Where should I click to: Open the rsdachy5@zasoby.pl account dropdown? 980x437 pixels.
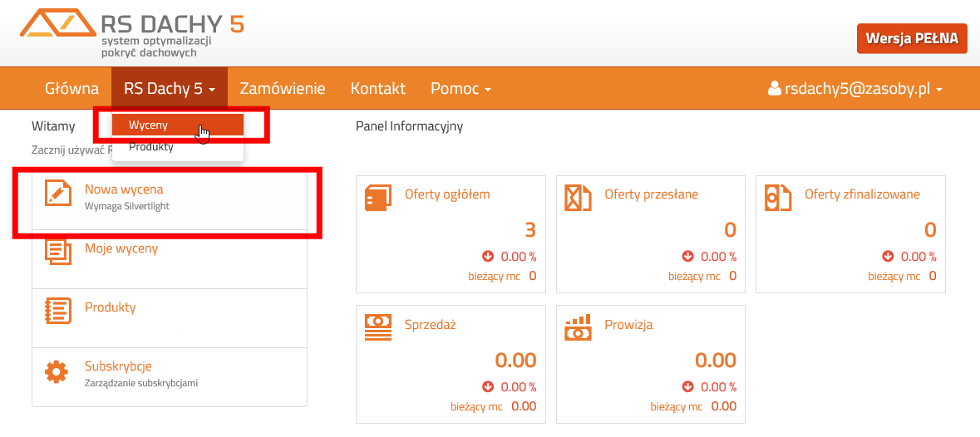855,88
